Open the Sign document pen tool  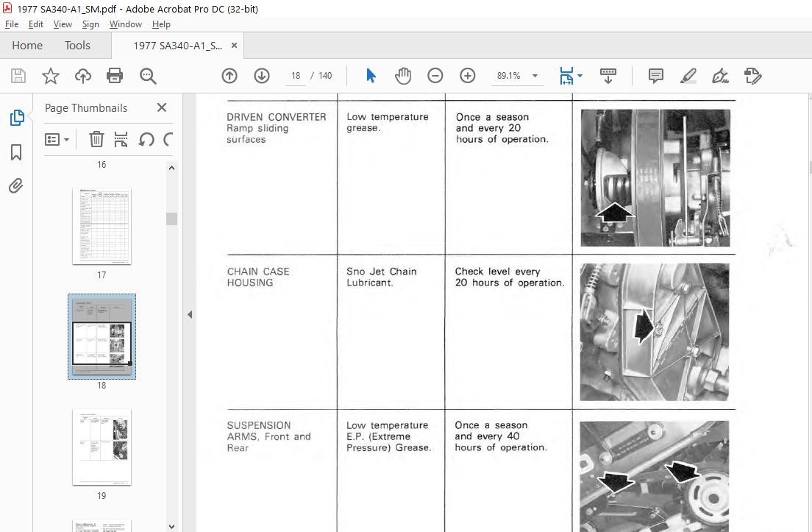(x=720, y=76)
